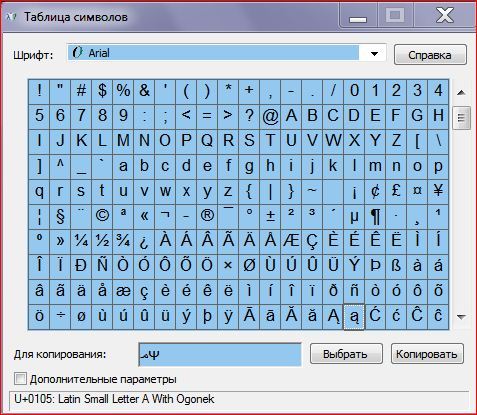Screen dimensions: 477x415
Task: Pick the division ÷ sign cell
Action: [x=60, y=316]
